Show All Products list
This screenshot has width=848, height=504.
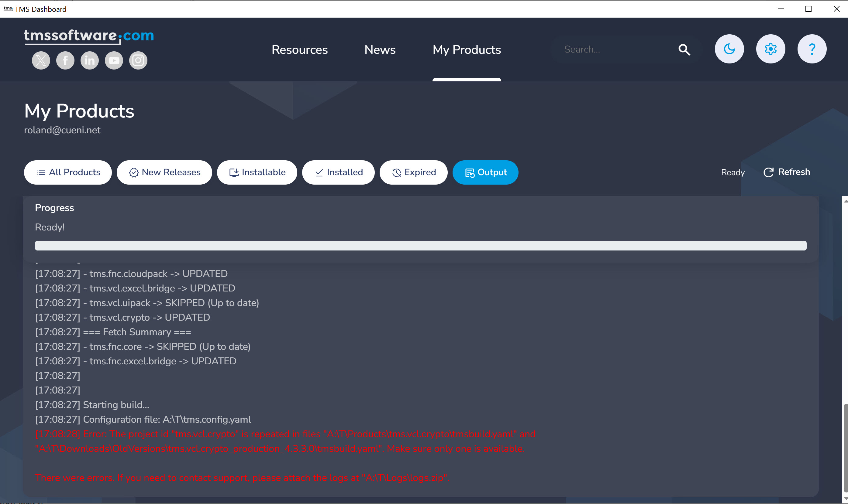coord(68,172)
